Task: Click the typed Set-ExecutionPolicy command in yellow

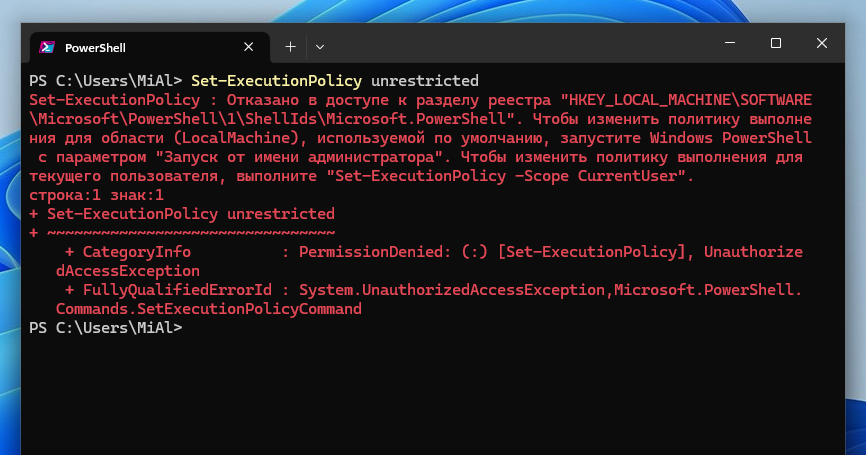Action: pyautogui.click(x=276, y=80)
